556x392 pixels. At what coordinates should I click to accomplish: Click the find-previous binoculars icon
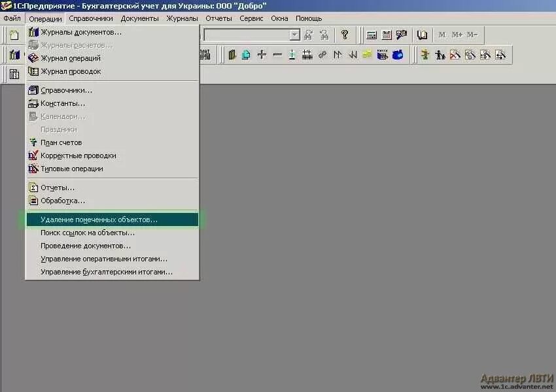click(x=324, y=35)
